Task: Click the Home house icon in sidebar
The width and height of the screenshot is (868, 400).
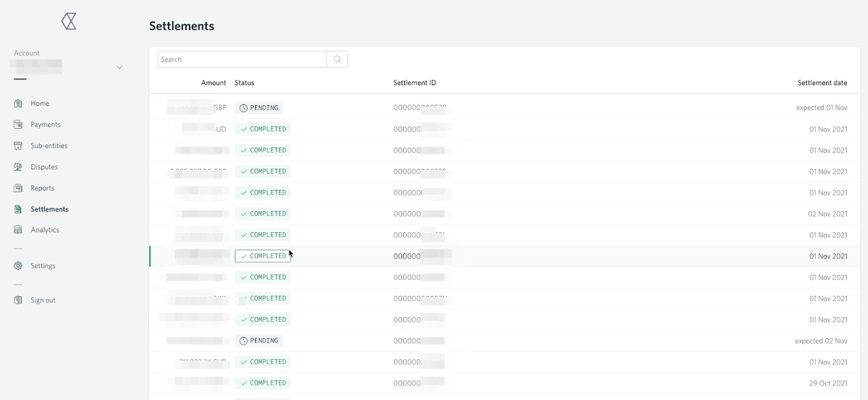Action: tap(18, 103)
